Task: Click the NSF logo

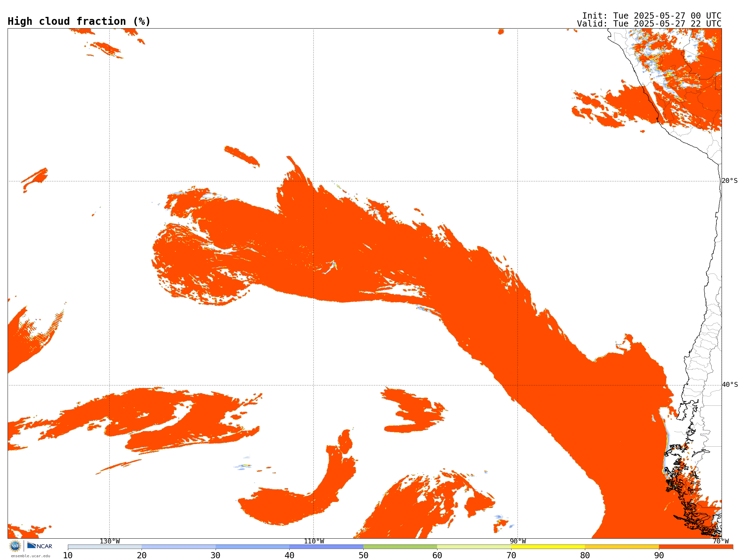Action: (15, 546)
